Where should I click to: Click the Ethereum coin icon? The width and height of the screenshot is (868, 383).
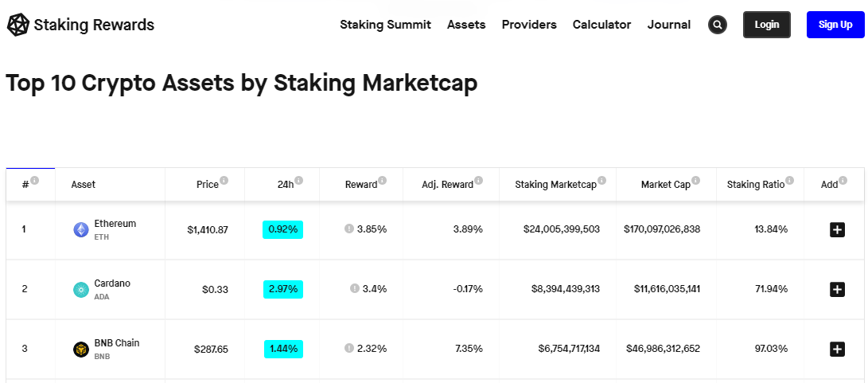pyautogui.click(x=80, y=229)
